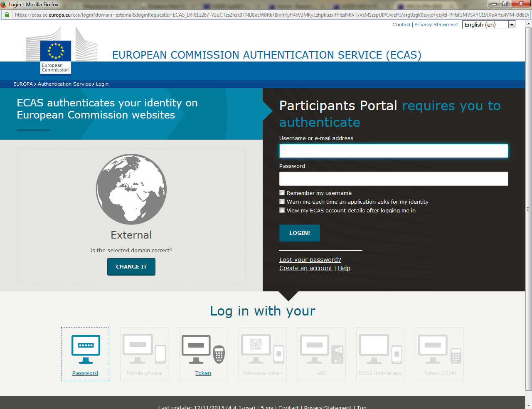Click the scrollbar up arrow

[528, 23]
